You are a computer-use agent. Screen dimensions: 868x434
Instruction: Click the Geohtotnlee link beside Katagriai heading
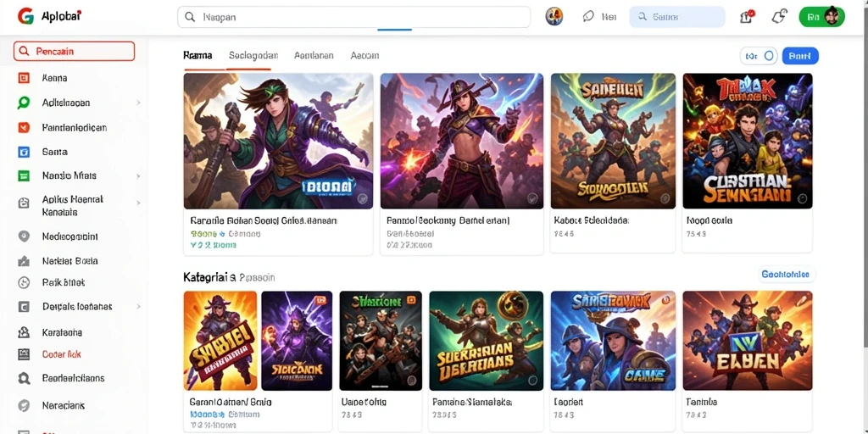pos(786,274)
